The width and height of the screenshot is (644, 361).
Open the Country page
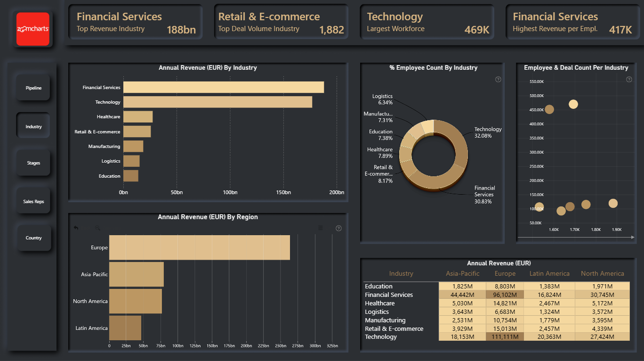point(33,238)
